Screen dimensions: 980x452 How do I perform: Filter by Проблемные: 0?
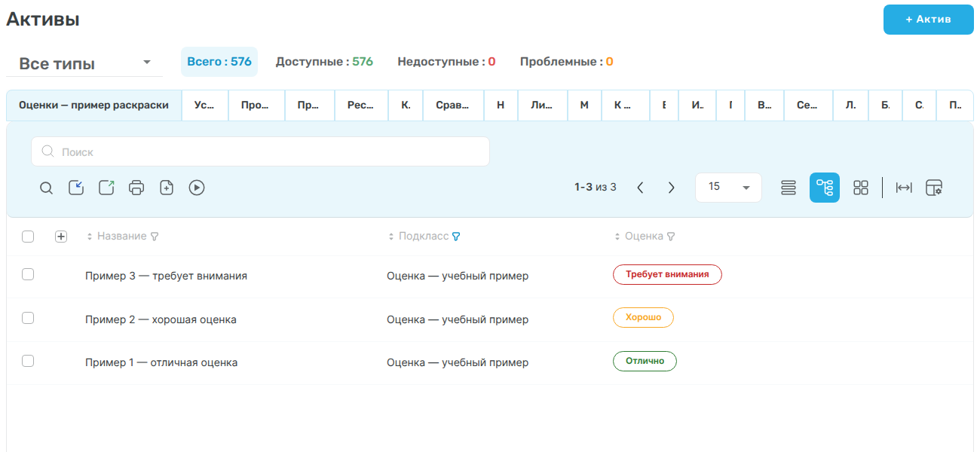point(566,62)
